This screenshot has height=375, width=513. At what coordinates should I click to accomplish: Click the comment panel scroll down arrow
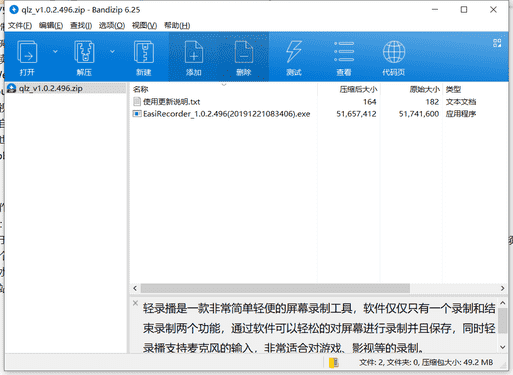(x=503, y=347)
